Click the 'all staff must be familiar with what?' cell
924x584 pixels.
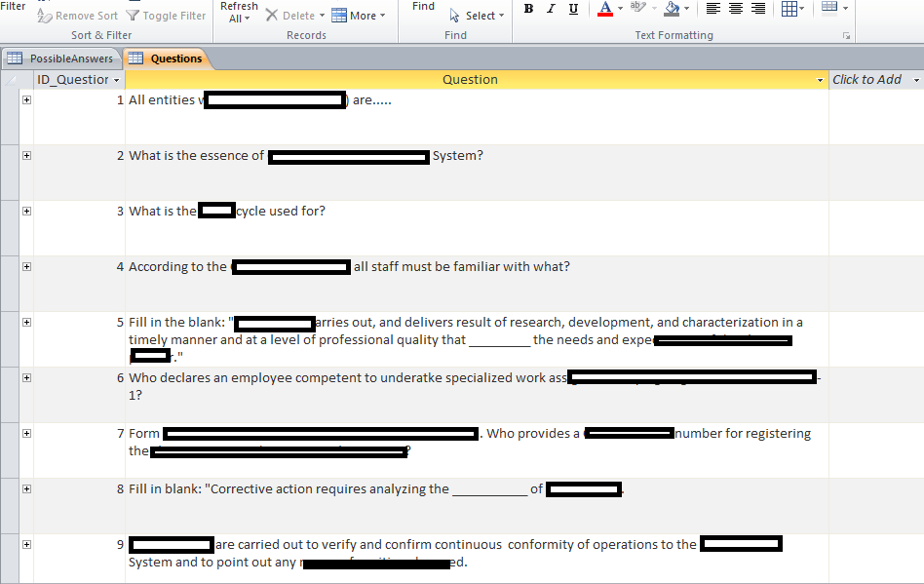point(477,284)
